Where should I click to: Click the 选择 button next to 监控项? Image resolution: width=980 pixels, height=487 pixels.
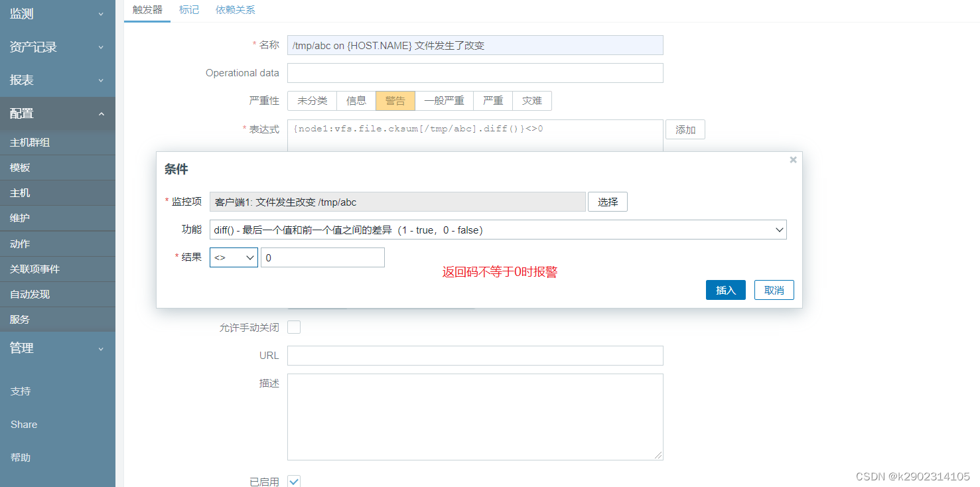pos(608,202)
